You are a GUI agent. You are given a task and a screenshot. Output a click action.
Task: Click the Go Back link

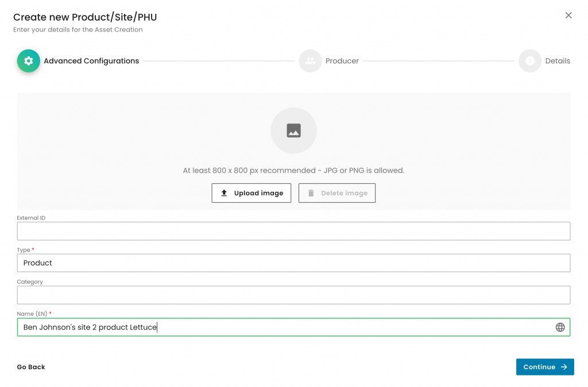pos(31,367)
